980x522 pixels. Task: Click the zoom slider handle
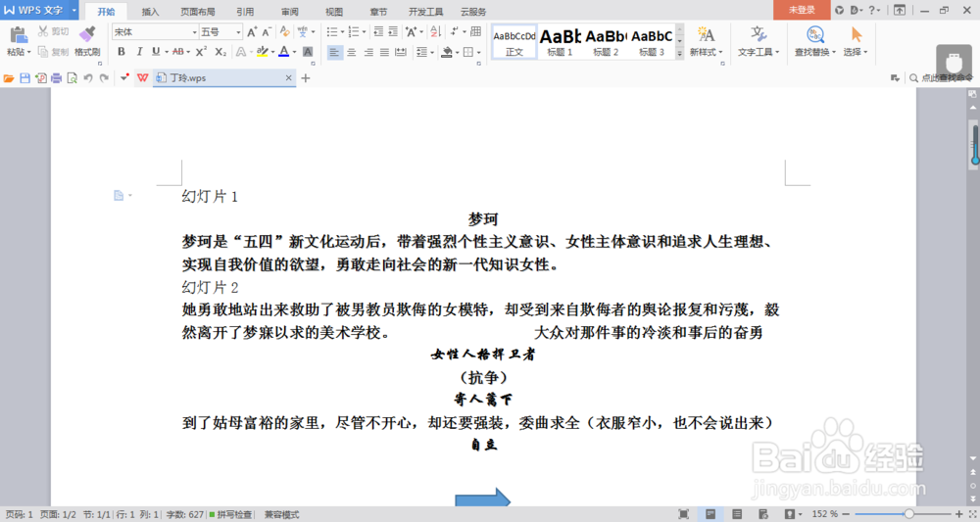click(x=909, y=514)
